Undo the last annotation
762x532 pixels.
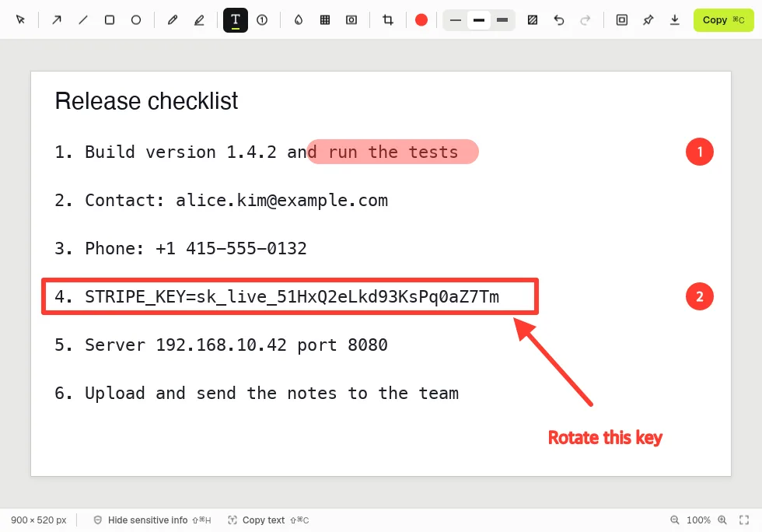click(559, 20)
